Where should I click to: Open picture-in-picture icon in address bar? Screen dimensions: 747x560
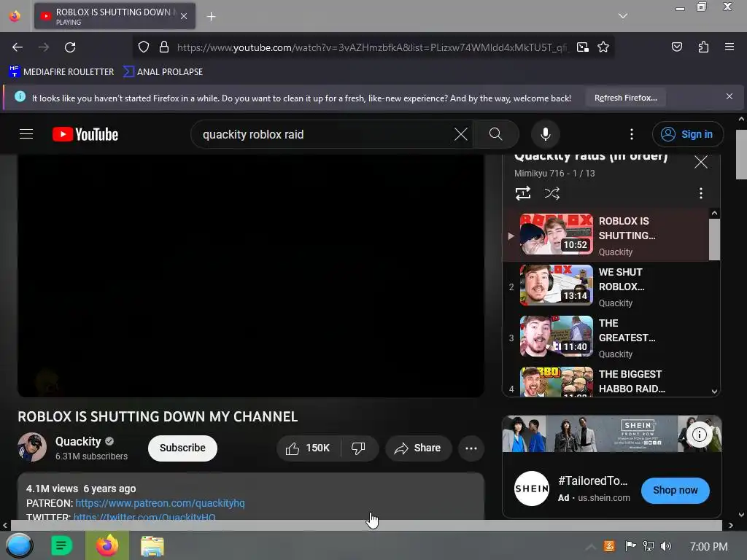click(583, 47)
